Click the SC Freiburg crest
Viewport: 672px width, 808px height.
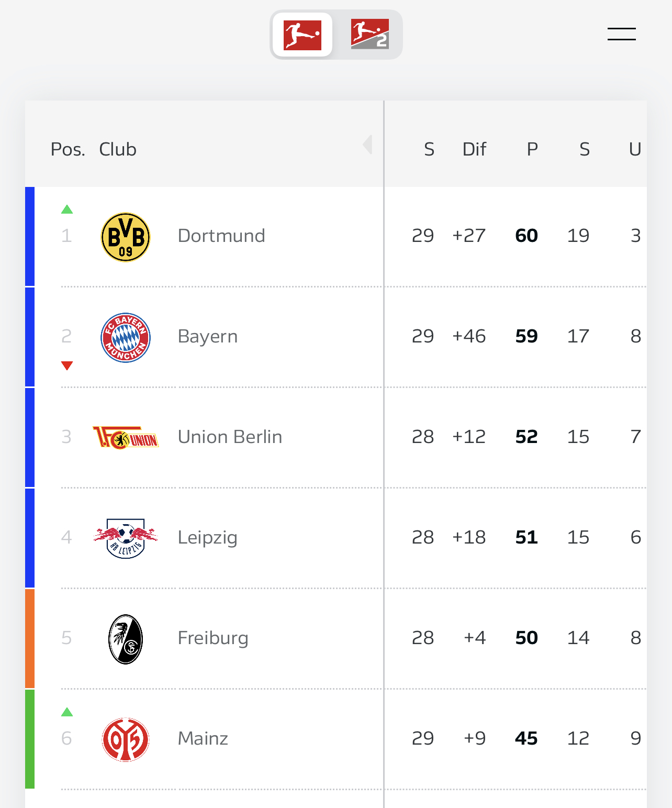pos(126,639)
